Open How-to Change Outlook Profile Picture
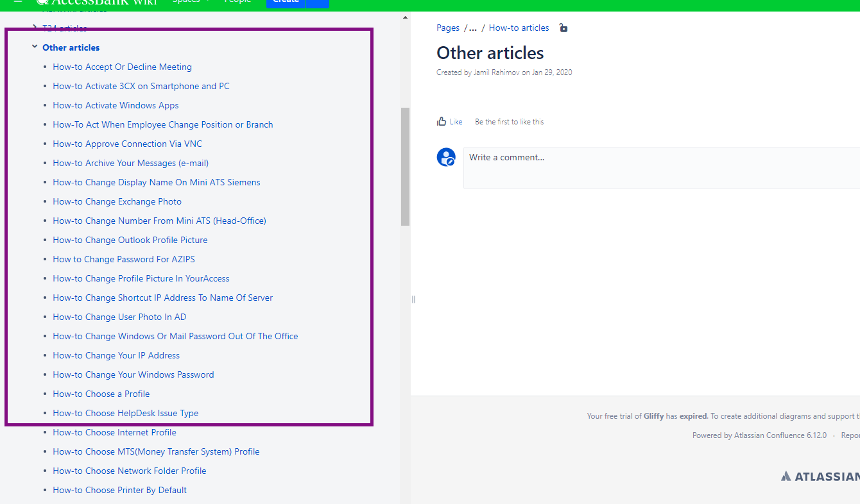 click(130, 240)
